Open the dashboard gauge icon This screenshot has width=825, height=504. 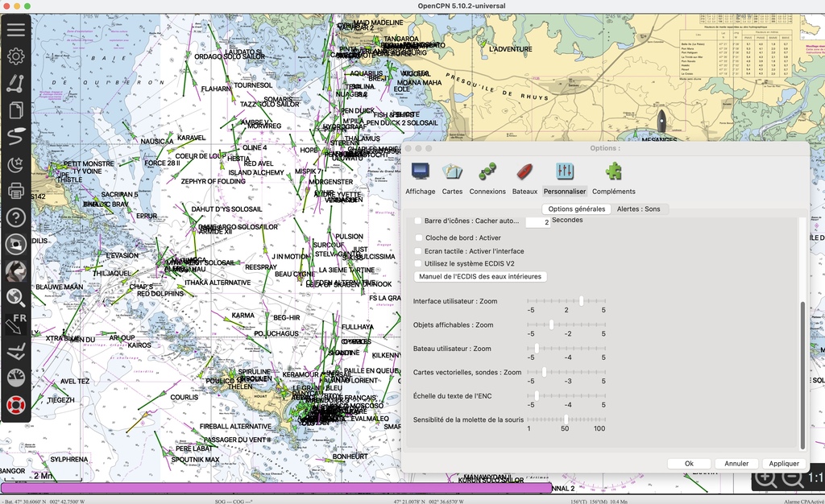click(x=16, y=378)
